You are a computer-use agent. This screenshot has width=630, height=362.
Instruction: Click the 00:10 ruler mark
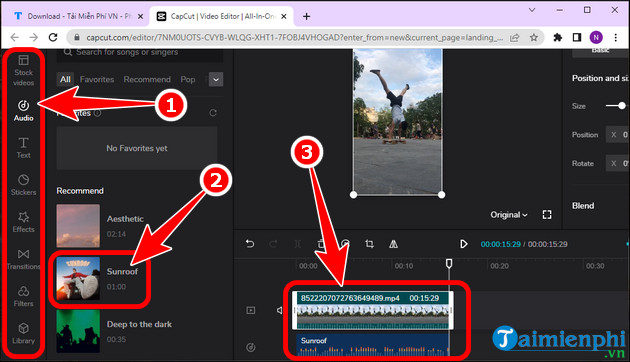tap(403, 266)
